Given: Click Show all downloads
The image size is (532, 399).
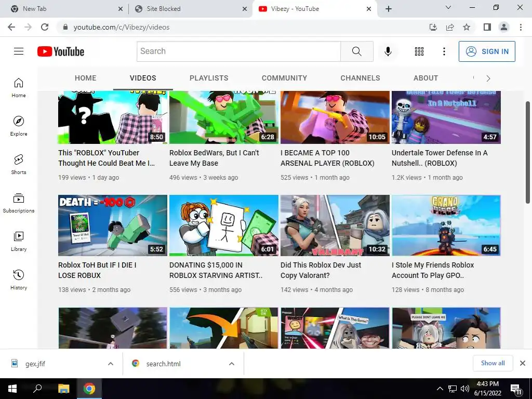Looking at the screenshot, I should pyautogui.click(x=493, y=363).
